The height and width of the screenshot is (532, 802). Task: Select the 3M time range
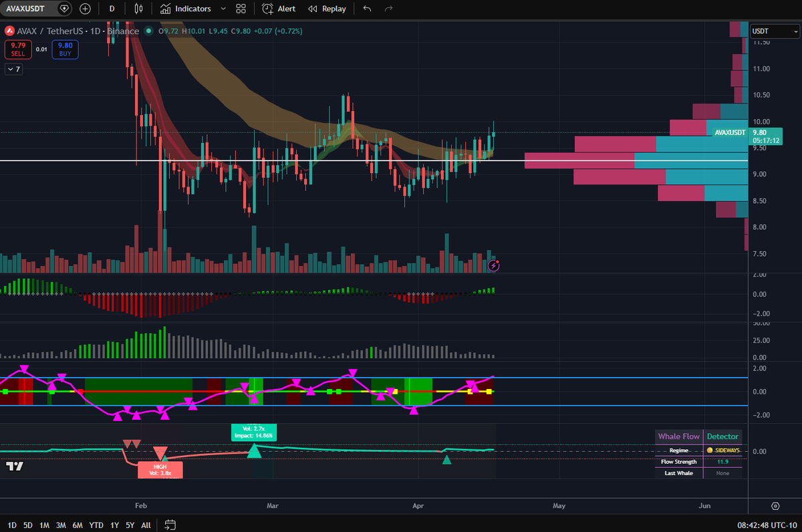pos(61,525)
